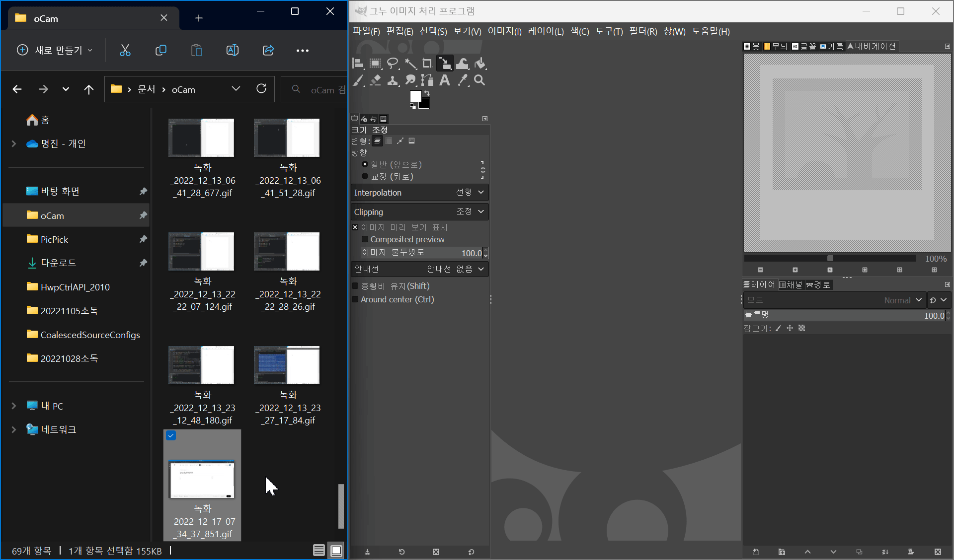Select the Text tool

point(445,80)
